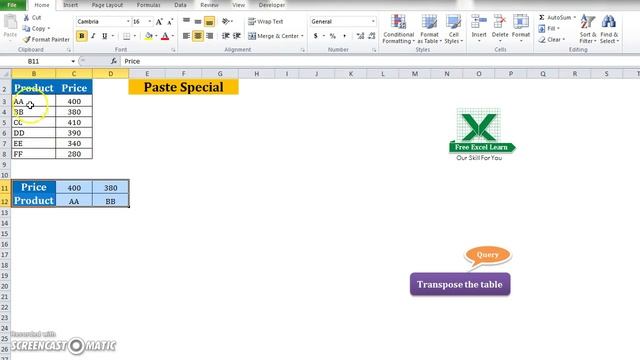Switch to the Data tab
640x360 pixels.
(180, 5)
